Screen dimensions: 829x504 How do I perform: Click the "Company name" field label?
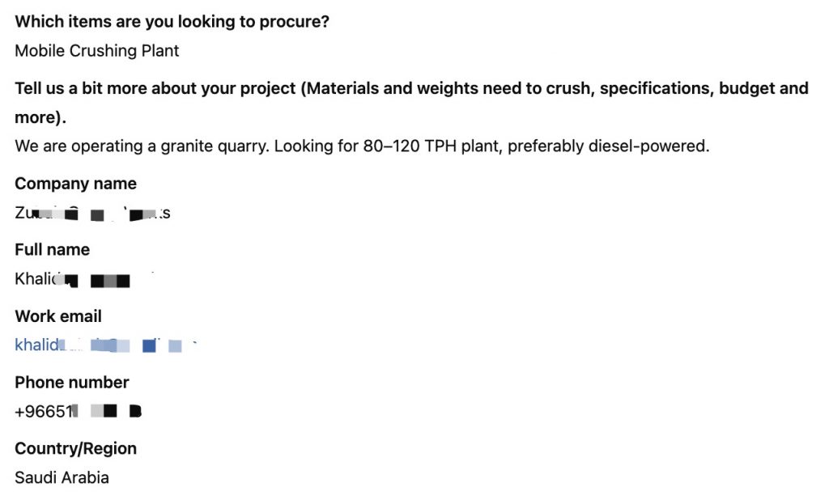75,184
